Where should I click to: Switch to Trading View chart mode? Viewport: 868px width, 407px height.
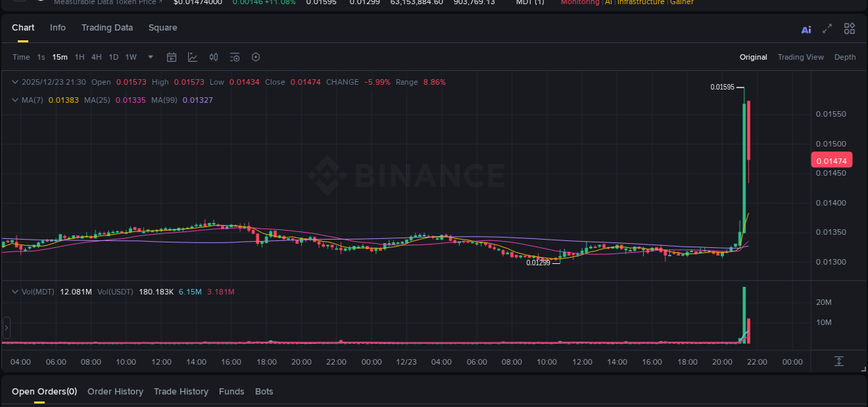[x=801, y=57]
